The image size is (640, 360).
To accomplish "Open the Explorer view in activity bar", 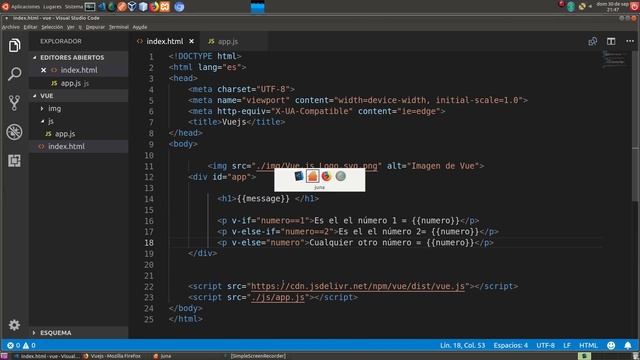I will coord(14,45).
